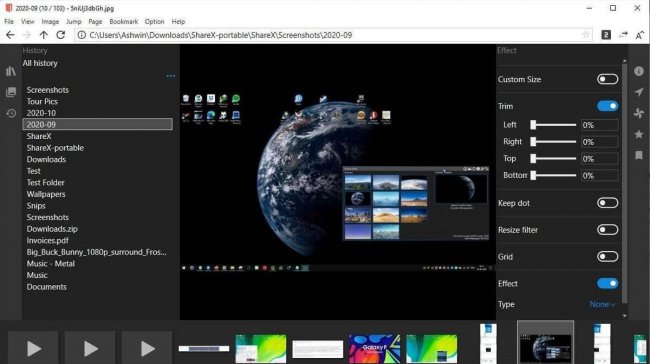Open 'Snips' history entry

[36, 206]
